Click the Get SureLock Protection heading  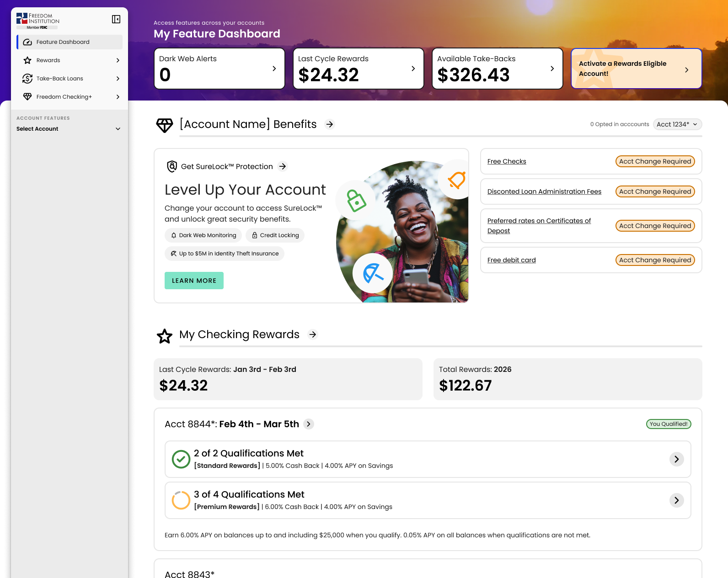coord(227,166)
